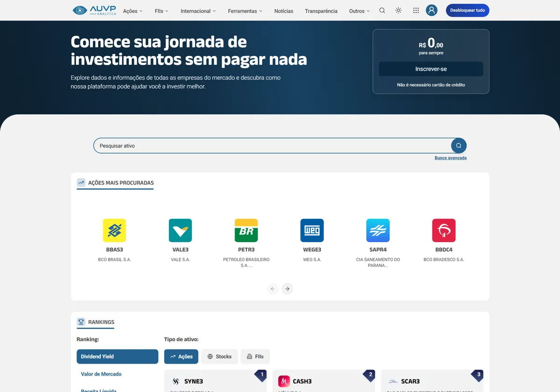This screenshot has height=392, width=560.
Task: Open the search magnifier in navbar
Action: click(x=382, y=10)
